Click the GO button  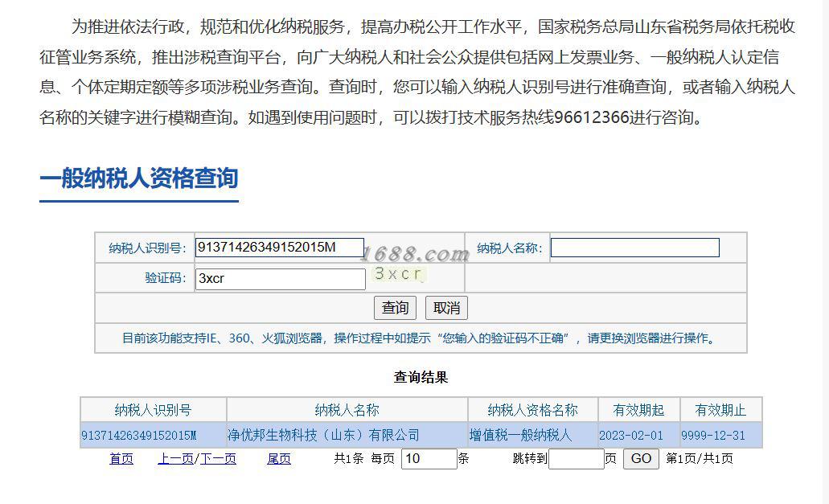pos(641,458)
